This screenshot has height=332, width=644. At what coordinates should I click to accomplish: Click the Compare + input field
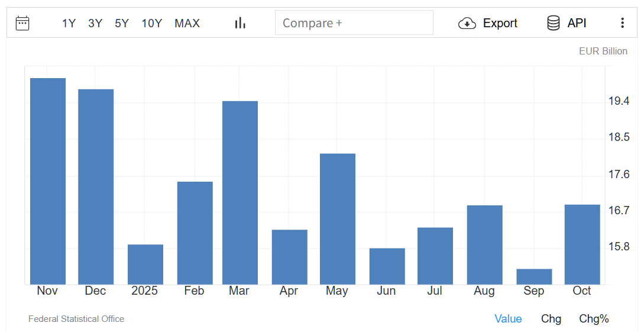pyautogui.click(x=354, y=23)
